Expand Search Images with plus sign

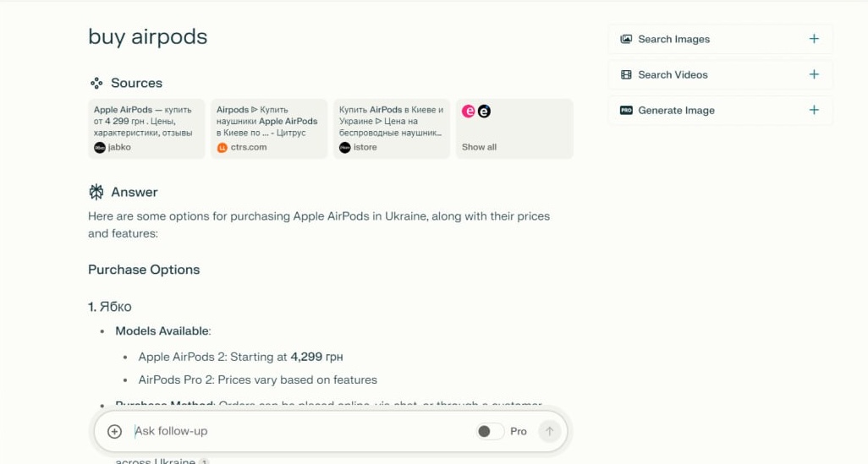814,39
